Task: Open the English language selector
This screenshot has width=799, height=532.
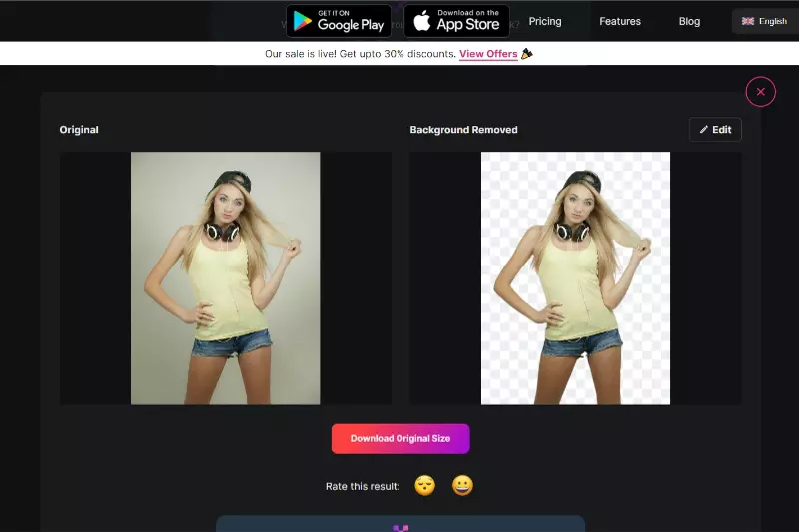Action: click(765, 21)
